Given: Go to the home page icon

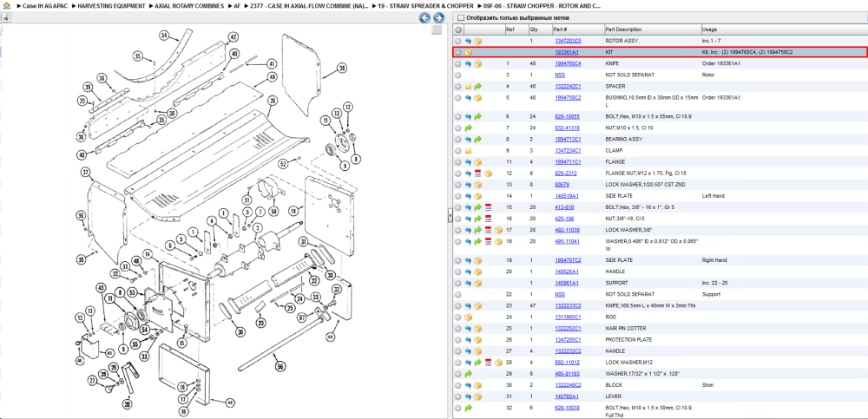Looking at the screenshot, I should (6, 5).
